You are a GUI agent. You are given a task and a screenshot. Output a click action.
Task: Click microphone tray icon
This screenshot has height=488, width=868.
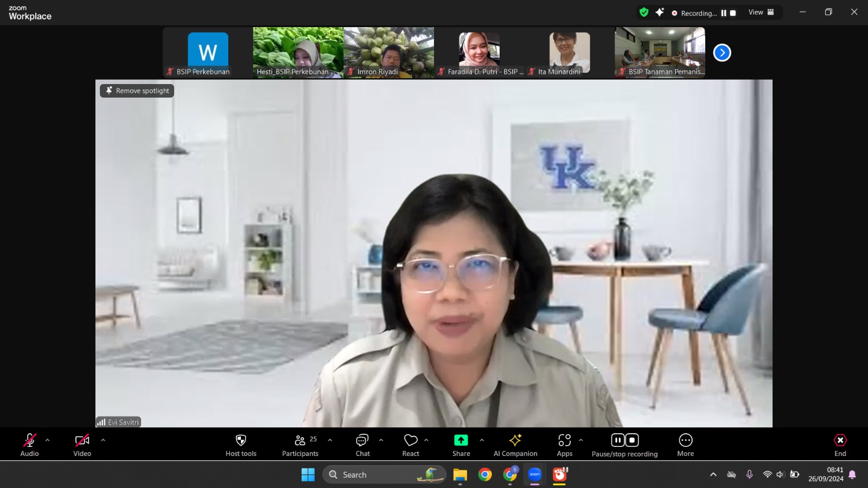click(x=749, y=474)
